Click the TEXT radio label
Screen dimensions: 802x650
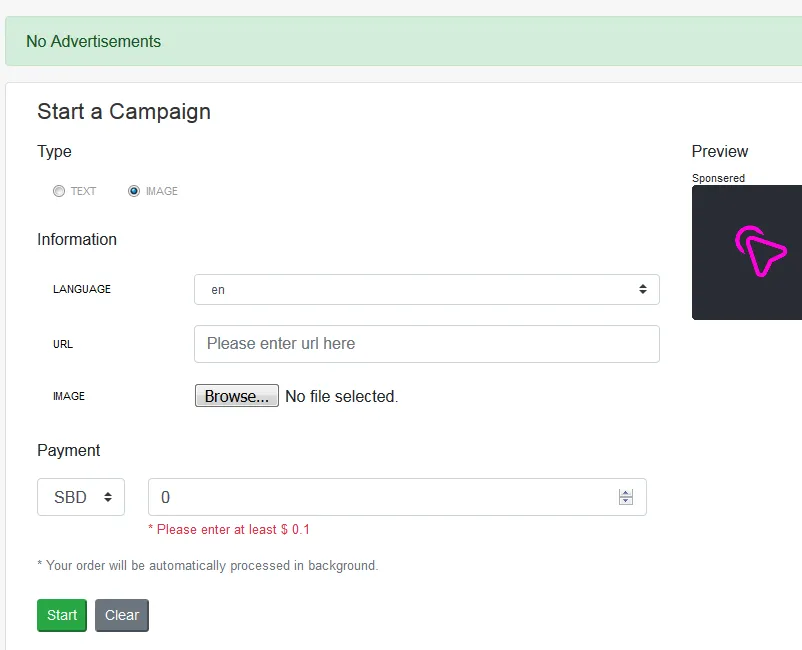pyautogui.click(x=83, y=191)
